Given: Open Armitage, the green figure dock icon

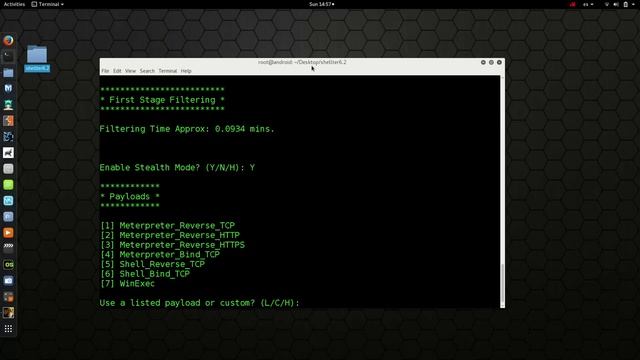Looking at the screenshot, I should click(8, 104).
